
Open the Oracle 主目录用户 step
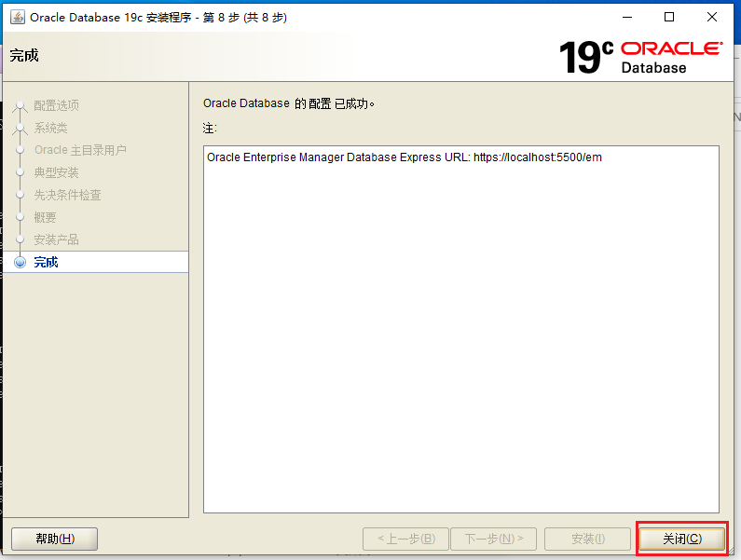pos(80,150)
